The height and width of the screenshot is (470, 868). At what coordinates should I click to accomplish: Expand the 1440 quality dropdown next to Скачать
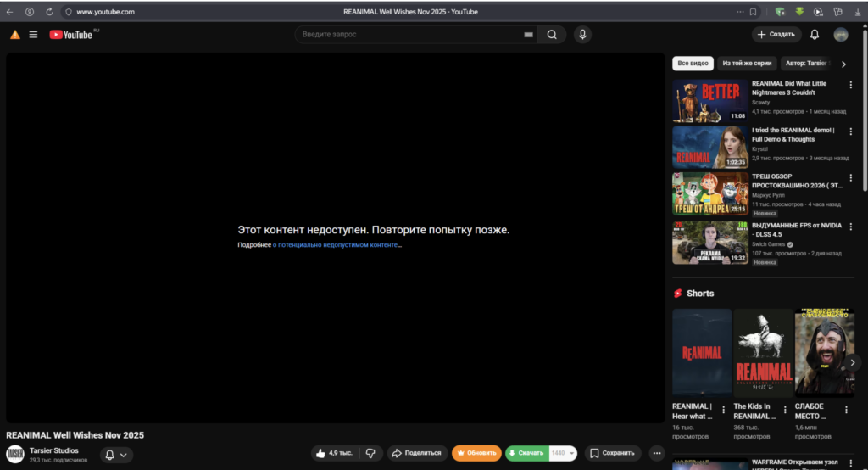(564, 453)
